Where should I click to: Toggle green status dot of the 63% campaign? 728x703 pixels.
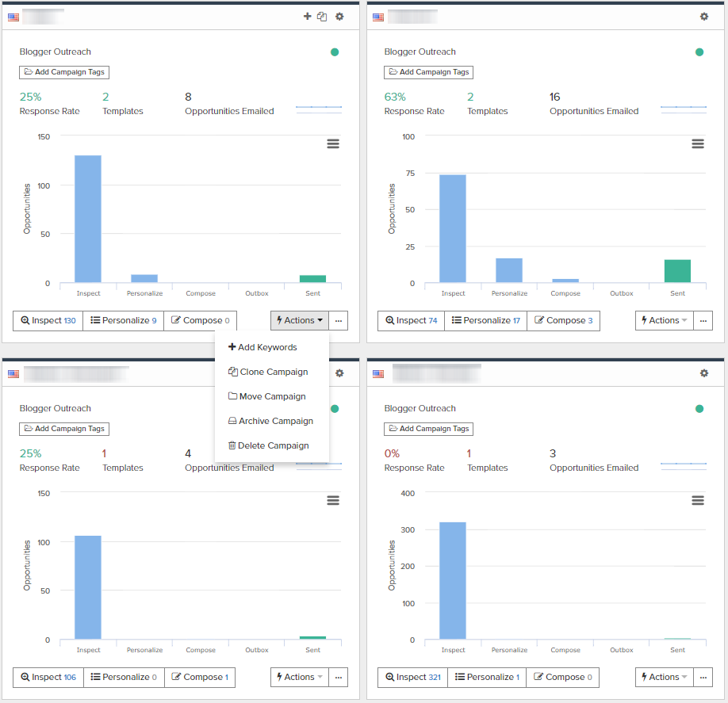tap(699, 52)
